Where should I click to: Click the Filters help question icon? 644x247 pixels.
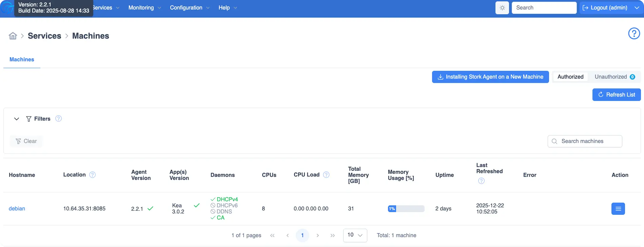pyautogui.click(x=58, y=119)
